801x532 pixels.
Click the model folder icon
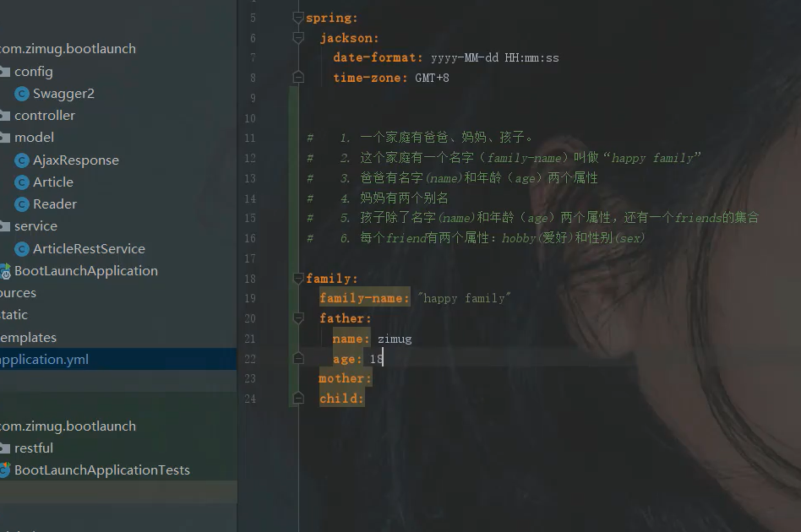click(4, 138)
